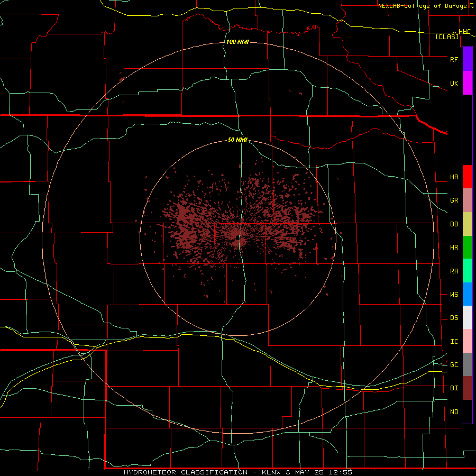The height and width of the screenshot is (476, 476).
Task: Select the GC legend label
Action: tap(454, 364)
